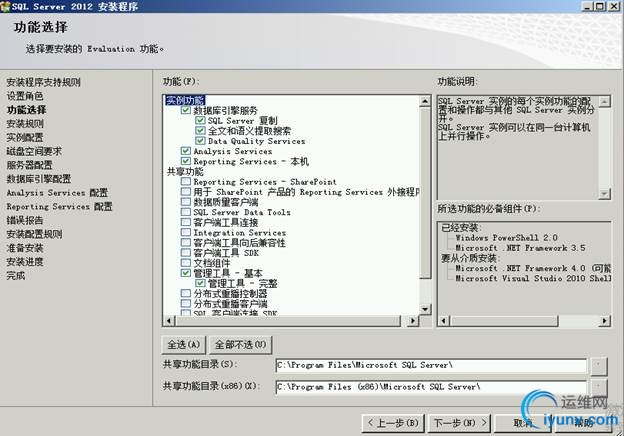Screen dimensions: 624x436
Task: 功能说明 box scroll down arrow
Action: point(604,194)
